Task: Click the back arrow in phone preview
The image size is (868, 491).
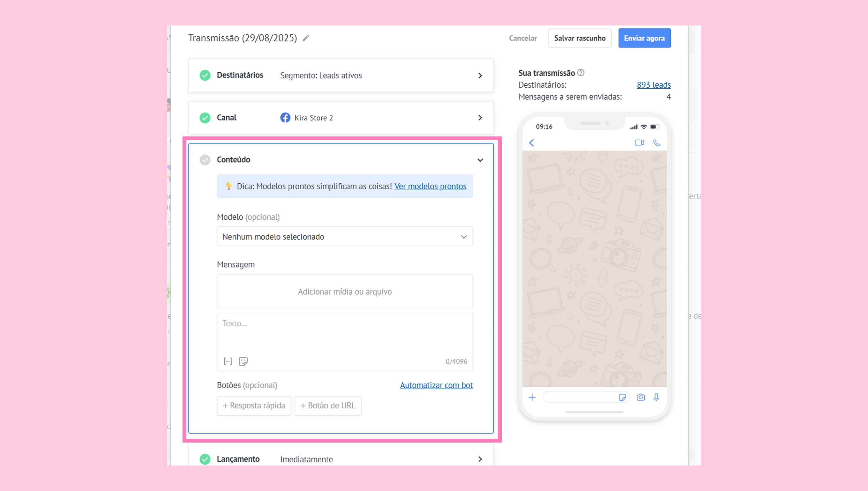Action: (532, 143)
